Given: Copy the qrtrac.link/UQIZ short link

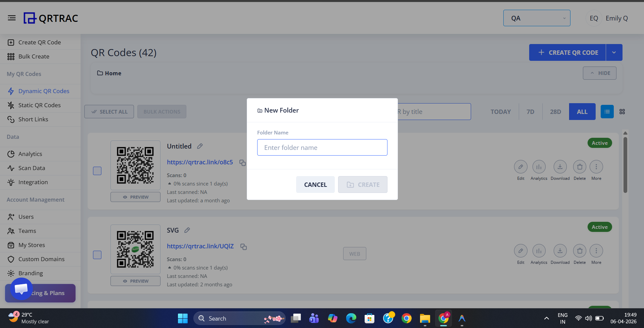Looking at the screenshot, I should (243, 246).
